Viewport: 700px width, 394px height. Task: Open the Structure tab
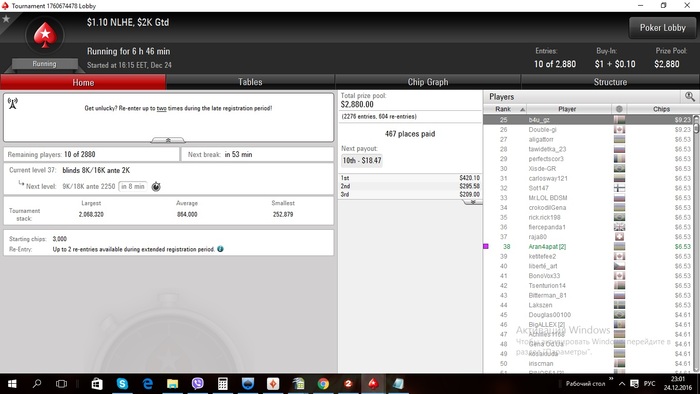(610, 82)
